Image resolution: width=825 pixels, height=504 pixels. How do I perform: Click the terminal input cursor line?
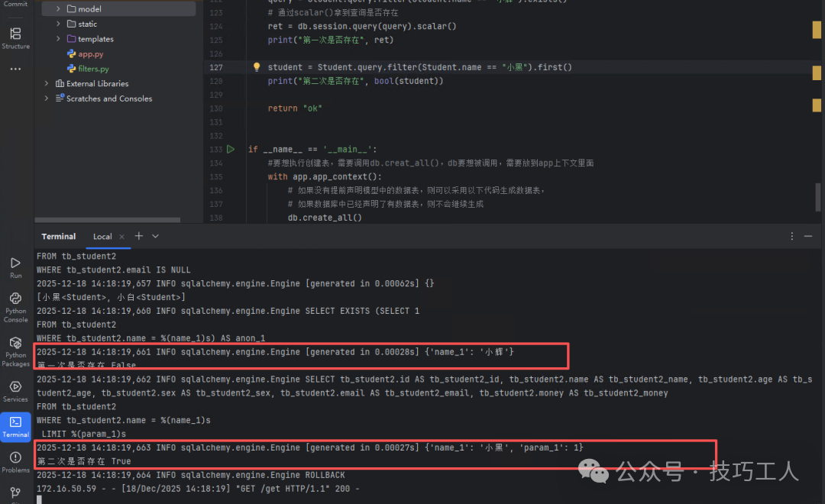pos(39,499)
